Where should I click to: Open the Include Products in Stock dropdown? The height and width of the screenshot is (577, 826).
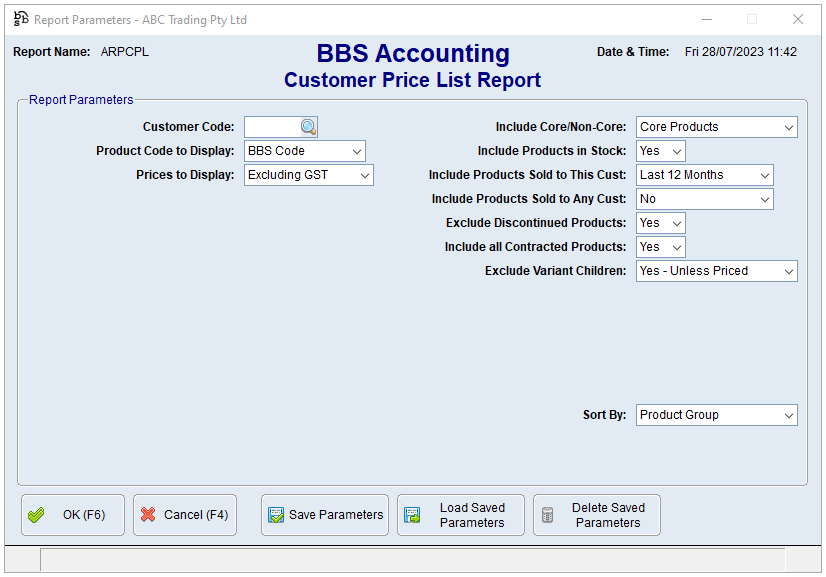tap(675, 151)
